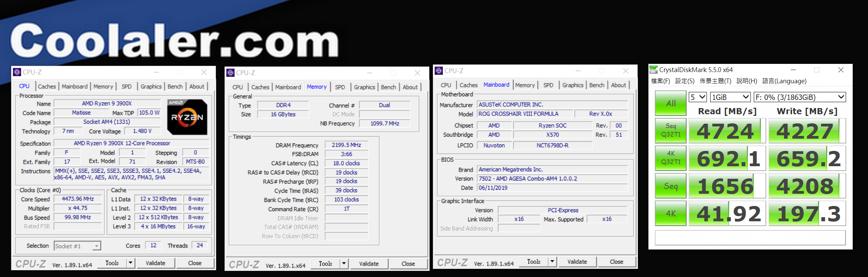The height and width of the screenshot is (277, 868).
Task: Run all benchmarks with the All button
Action: click(671, 103)
